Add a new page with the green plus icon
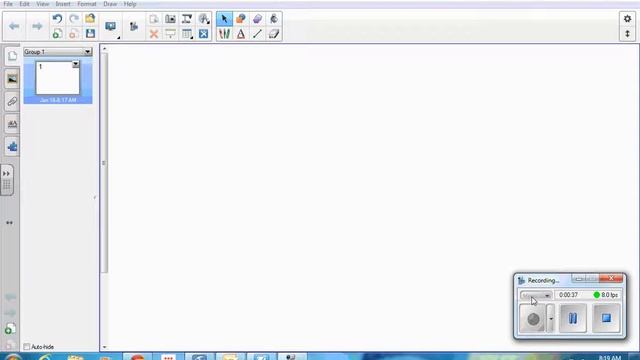Image resolution: width=640 pixels, height=360 pixels. click(57, 33)
